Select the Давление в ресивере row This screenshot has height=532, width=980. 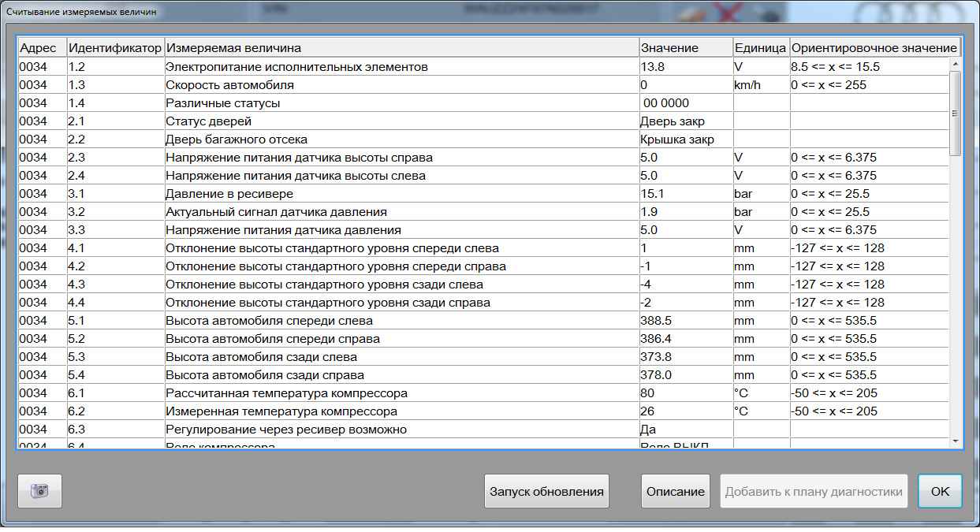pos(483,194)
